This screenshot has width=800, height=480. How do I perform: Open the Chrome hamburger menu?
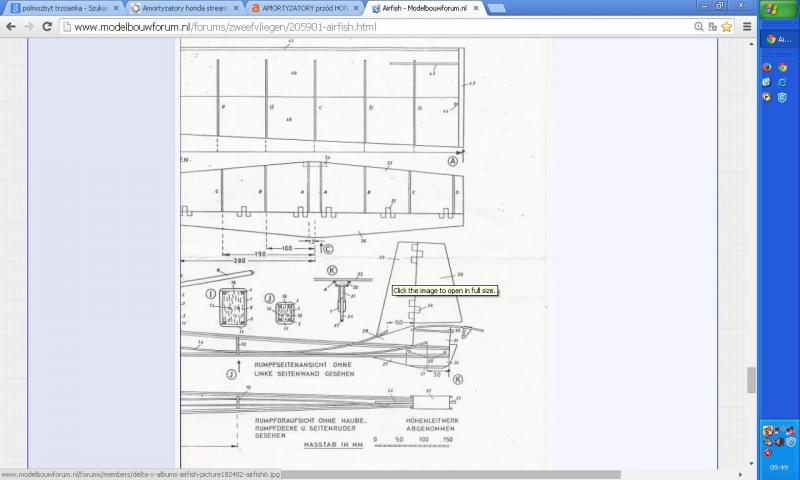tap(746, 26)
